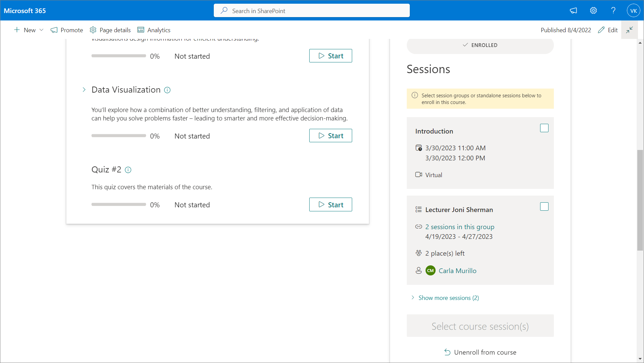644x363 pixels.
Task: Open the Settings gear in header
Action: (x=593, y=11)
